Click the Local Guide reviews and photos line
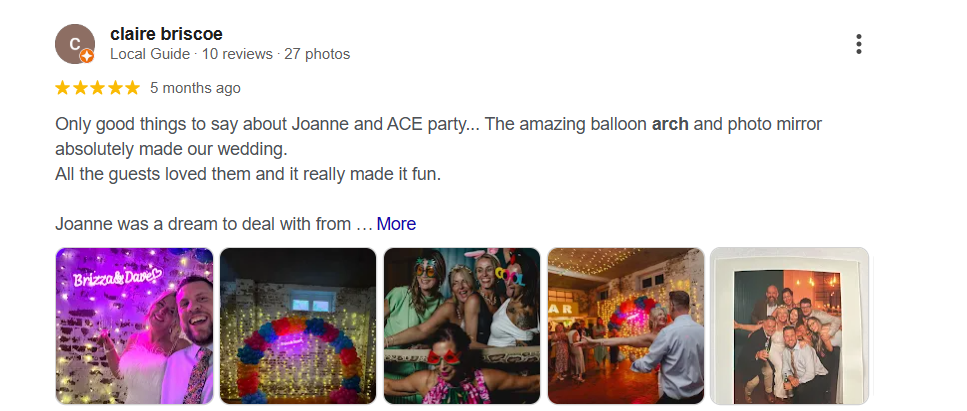The height and width of the screenshot is (411, 967). coord(230,54)
